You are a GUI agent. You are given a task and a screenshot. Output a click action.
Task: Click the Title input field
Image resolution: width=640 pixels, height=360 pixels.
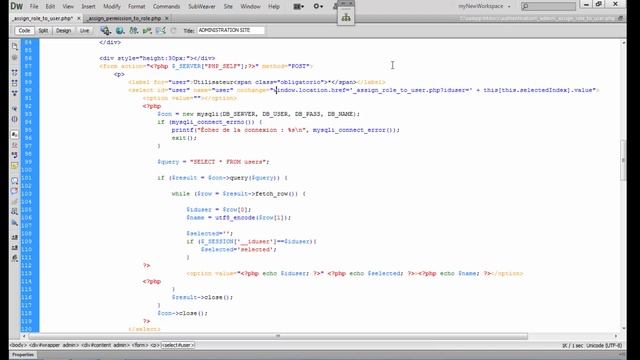pyautogui.click(x=231, y=30)
